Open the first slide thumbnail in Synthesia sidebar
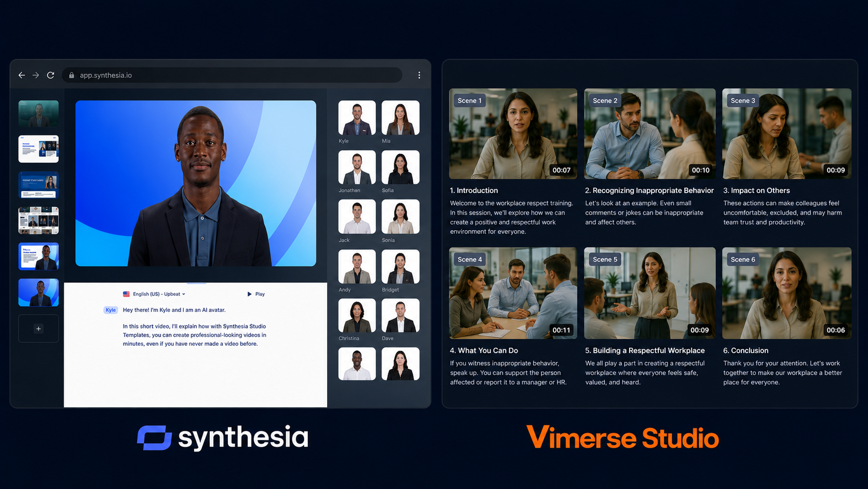Image resolution: width=868 pixels, height=489 pixels. click(x=38, y=114)
